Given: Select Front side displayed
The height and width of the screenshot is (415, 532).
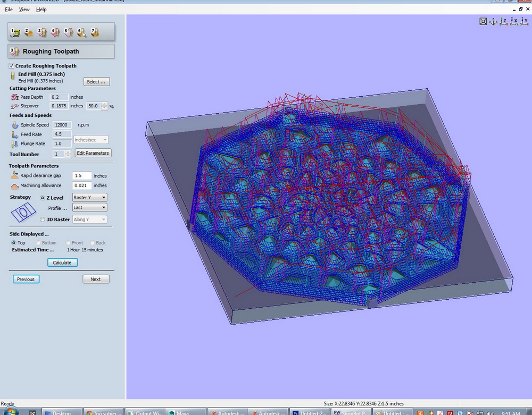Looking at the screenshot, I should [68, 242].
